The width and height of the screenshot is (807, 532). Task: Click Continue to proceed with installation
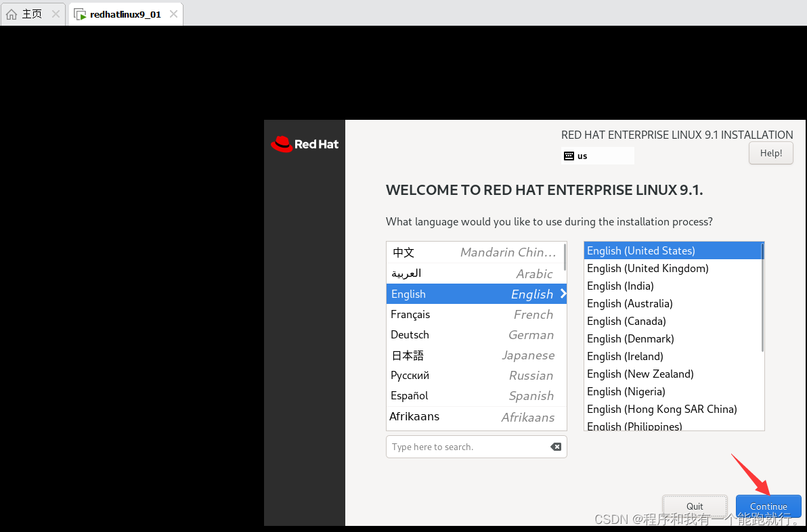tap(768, 506)
